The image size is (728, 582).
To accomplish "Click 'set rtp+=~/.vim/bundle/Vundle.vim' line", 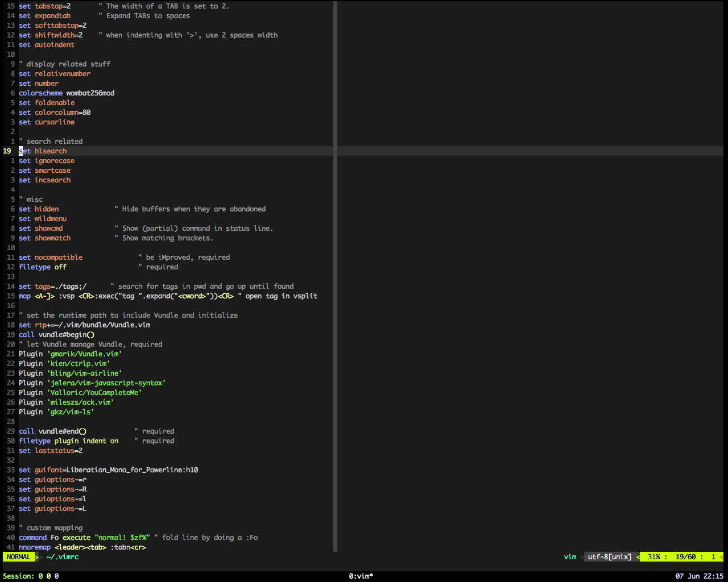I will 85,325.
